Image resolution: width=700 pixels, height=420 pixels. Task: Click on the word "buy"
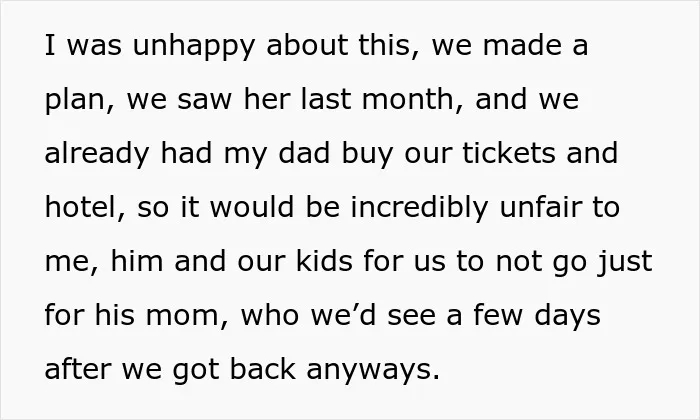[x=367, y=154]
